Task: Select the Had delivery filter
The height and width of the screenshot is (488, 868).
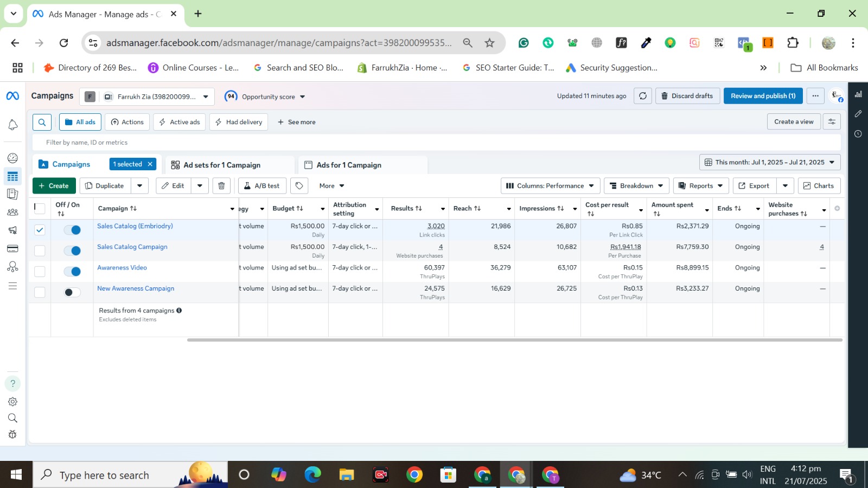Action: (x=239, y=122)
